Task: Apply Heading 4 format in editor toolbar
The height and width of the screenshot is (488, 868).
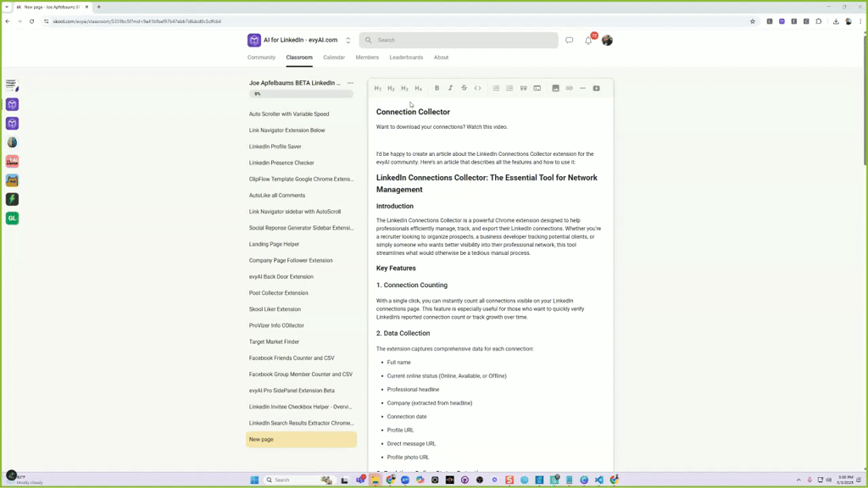Action: pos(418,88)
